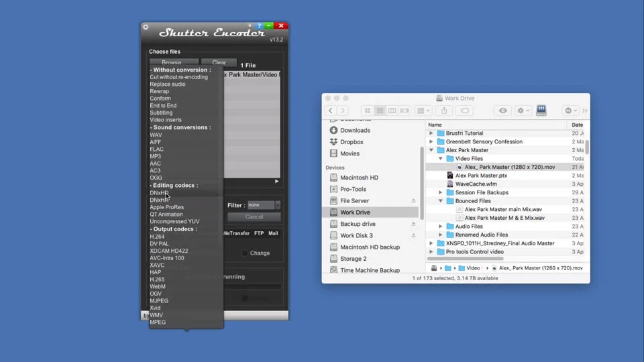Show more Finder toolbar items chevrons

pyautogui.click(x=584, y=111)
